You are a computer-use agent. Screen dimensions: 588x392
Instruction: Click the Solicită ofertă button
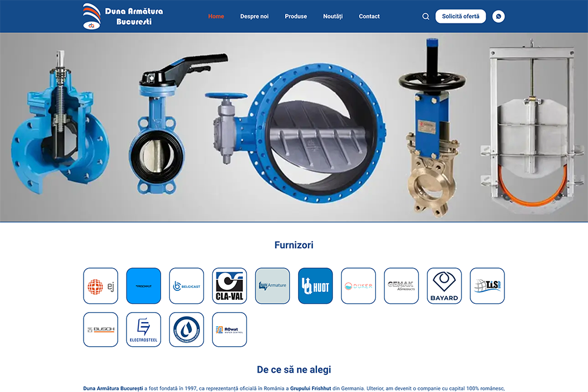pyautogui.click(x=460, y=16)
